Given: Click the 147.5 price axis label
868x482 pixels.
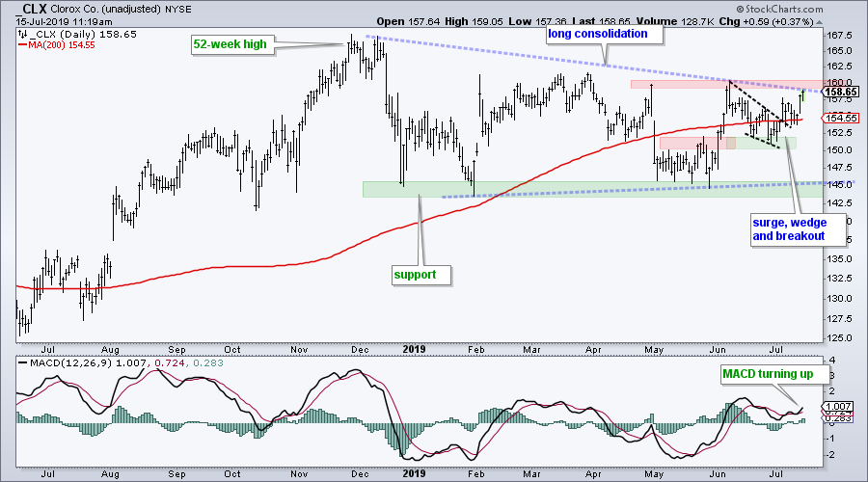Looking at the screenshot, I should click(x=840, y=167).
